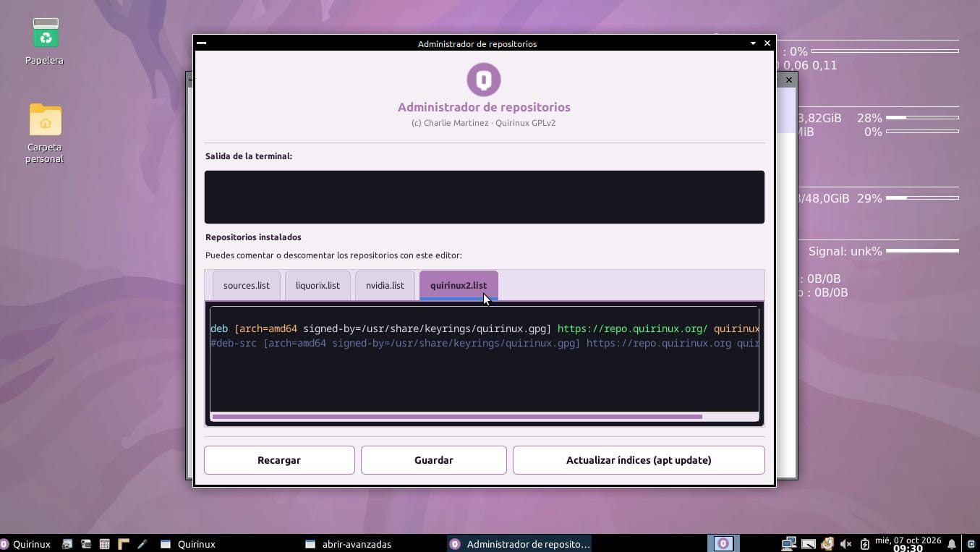
Task: Launch the calculator from the taskbar
Action: tap(105, 544)
